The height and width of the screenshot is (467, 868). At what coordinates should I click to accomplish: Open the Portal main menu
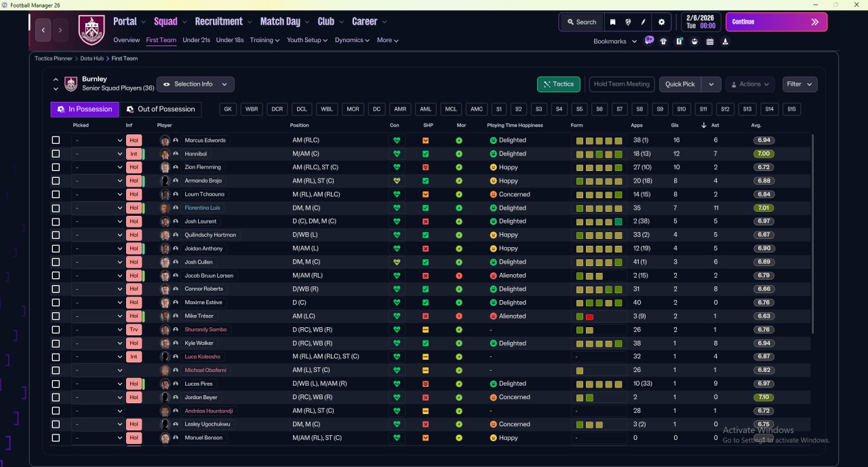pyautogui.click(x=129, y=22)
